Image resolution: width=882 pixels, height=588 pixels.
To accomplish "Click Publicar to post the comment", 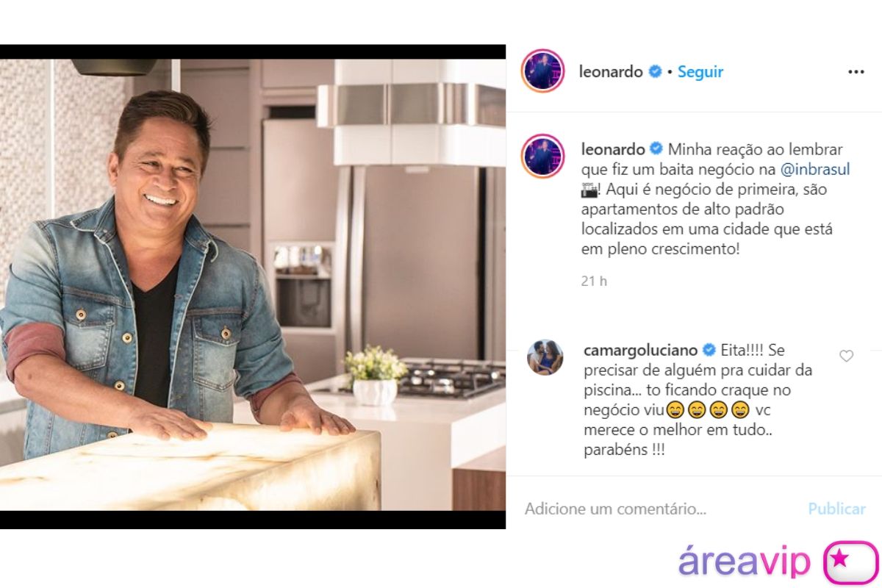I will click(x=837, y=509).
